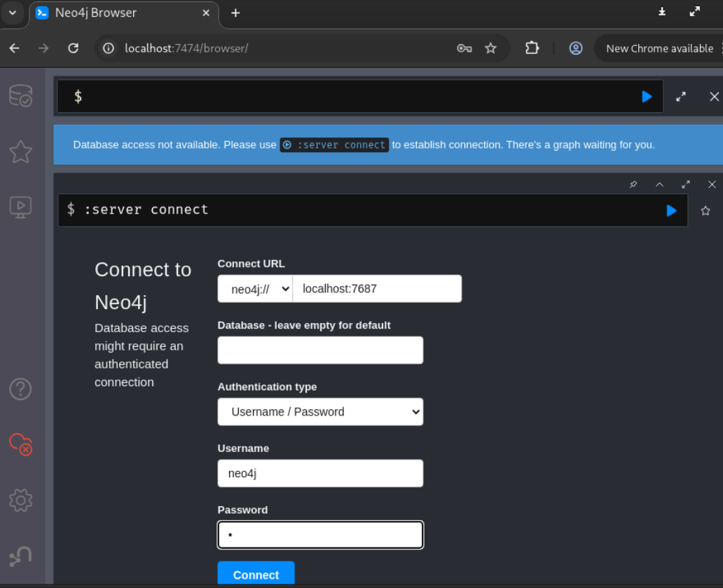Click the :server connect frame command text
The image size is (723, 588).
pos(146,210)
